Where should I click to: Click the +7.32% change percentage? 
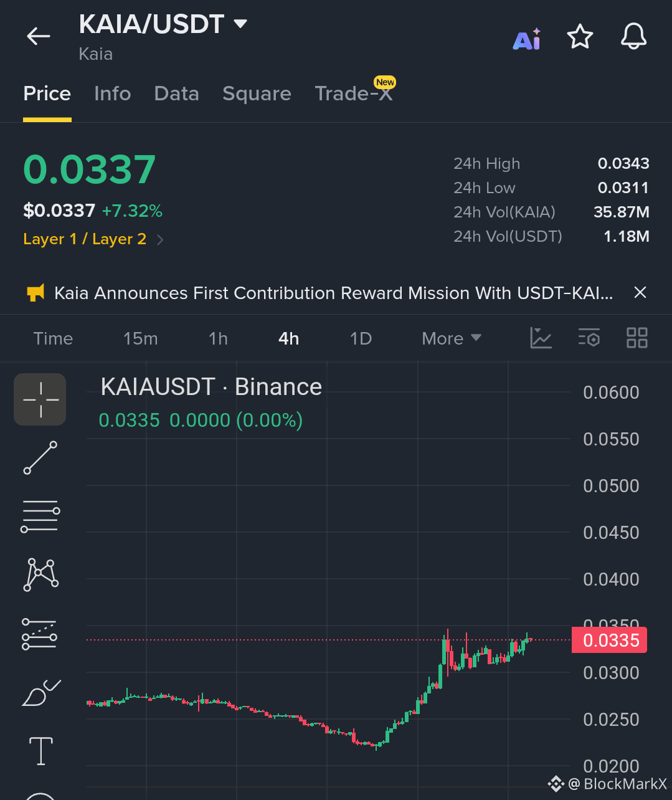[x=132, y=211]
